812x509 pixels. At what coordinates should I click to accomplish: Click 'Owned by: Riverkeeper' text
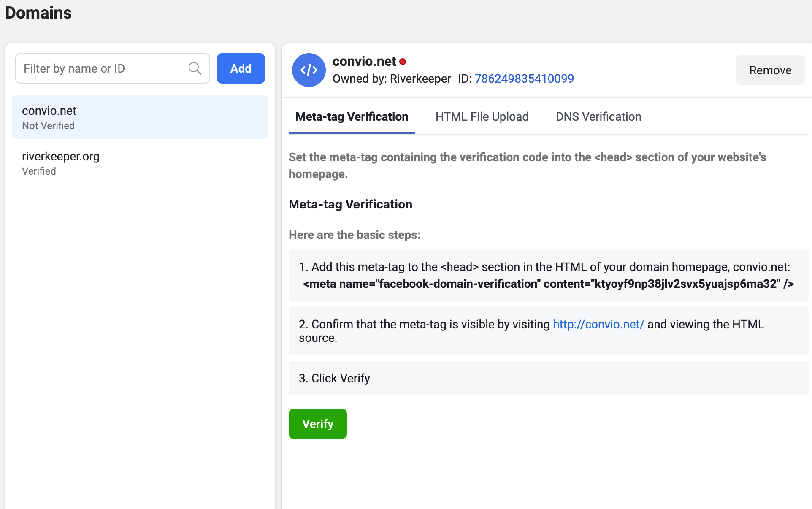pyautogui.click(x=392, y=79)
